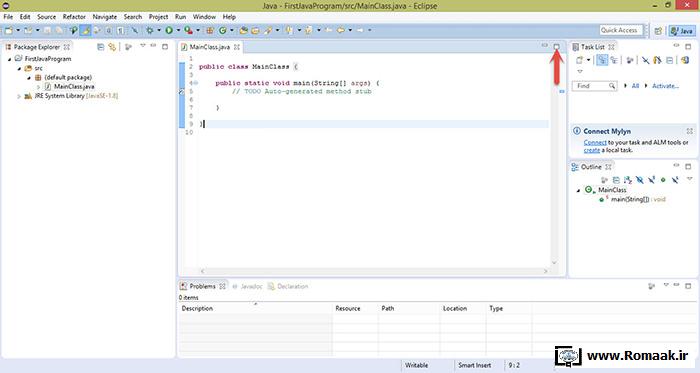Viewport: 700px width, 373px height.
Task: Toggle Hide Non-Public Members green dot icon
Action: (x=663, y=180)
